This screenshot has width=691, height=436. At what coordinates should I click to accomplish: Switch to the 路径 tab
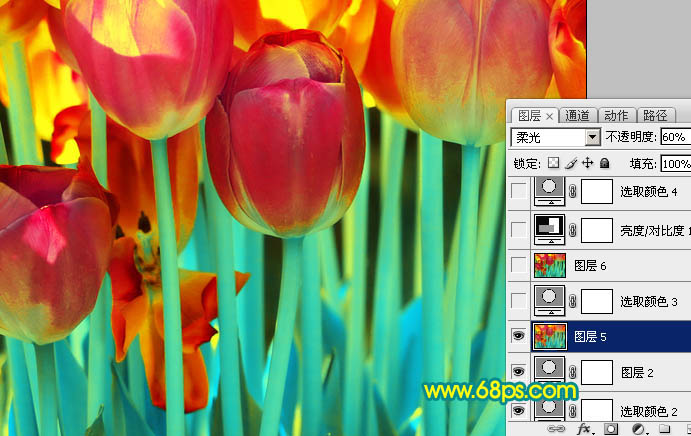(x=655, y=115)
